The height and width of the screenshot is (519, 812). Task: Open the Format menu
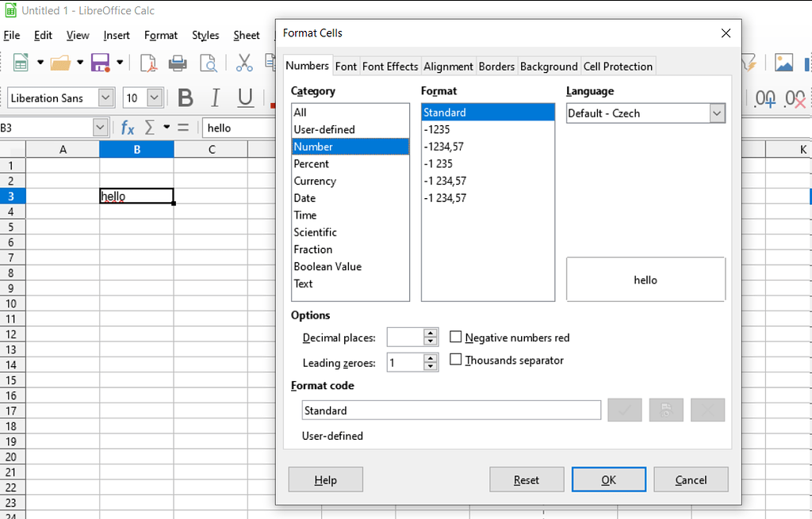pyautogui.click(x=161, y=35)
